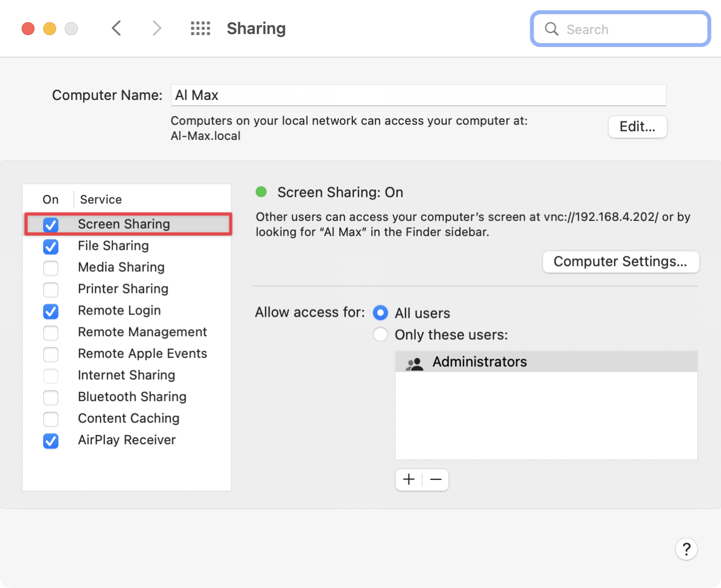Screen dimensions: 721x588
Task: Select the Only these users radio button
Action: click(x=380, y=335)
